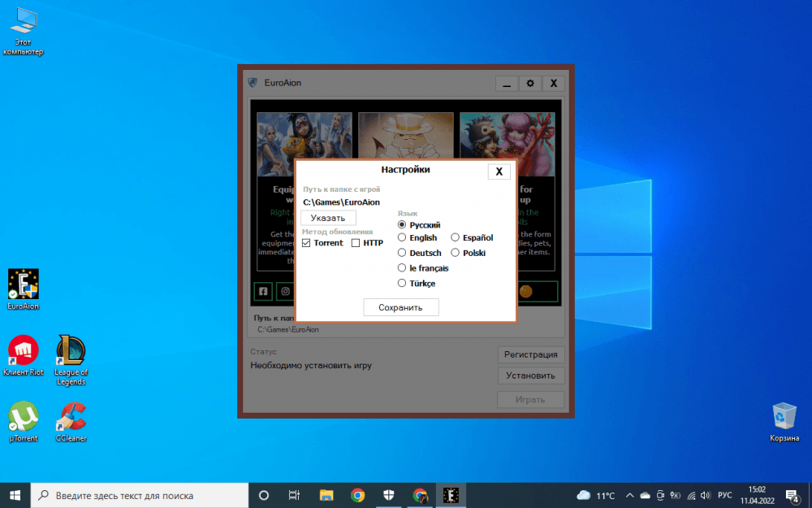
Task: Expand hidden system tray icons chevron
Action: click(630, 495)
